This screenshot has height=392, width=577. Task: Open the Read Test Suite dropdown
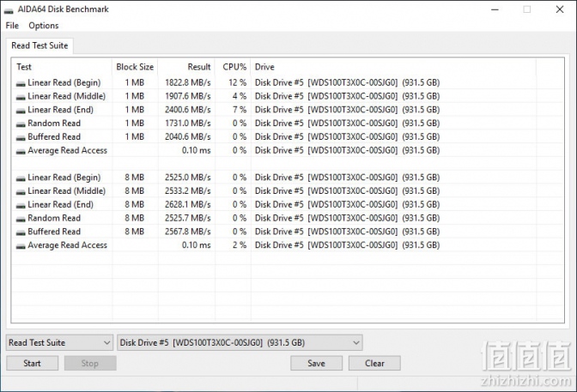pos(59,343)
